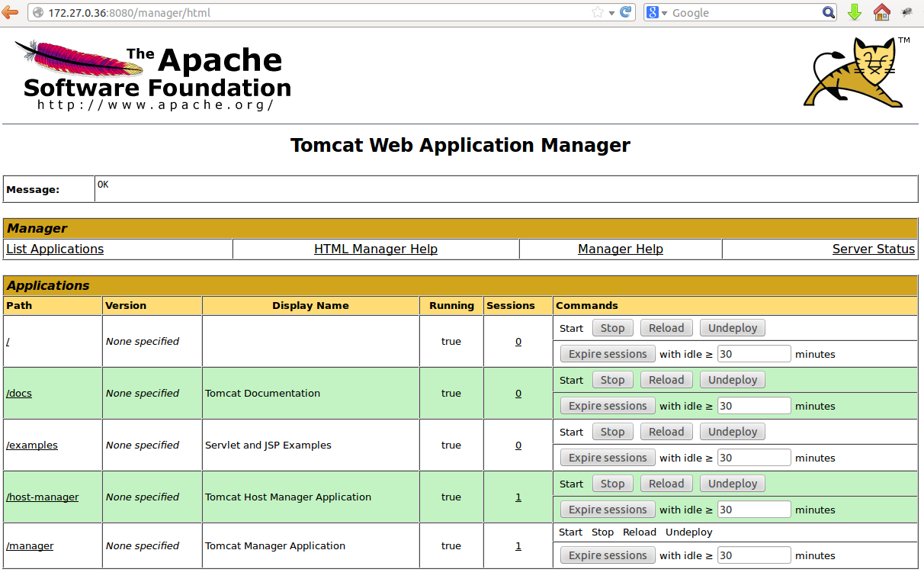Click "Tomcat Manager Application" display name
This screenshot has height=579, width=924.
pos(275,546)
